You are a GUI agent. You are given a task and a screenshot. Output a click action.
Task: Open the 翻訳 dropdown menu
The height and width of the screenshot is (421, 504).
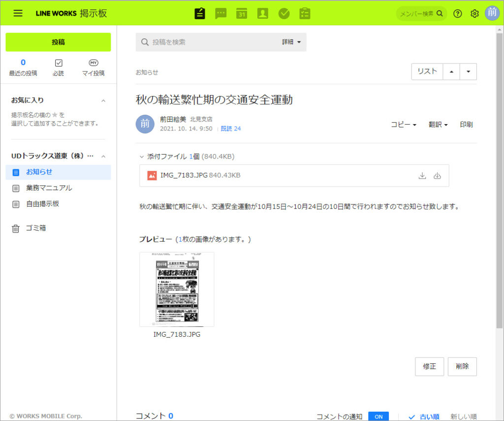[x=438, y=125]
